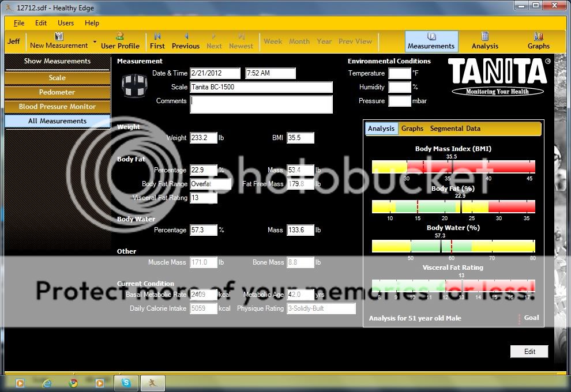This screenshot has width=571, height=392.
Task: Select Pedometer in the sidebar
Action: (x=57, y=92)
